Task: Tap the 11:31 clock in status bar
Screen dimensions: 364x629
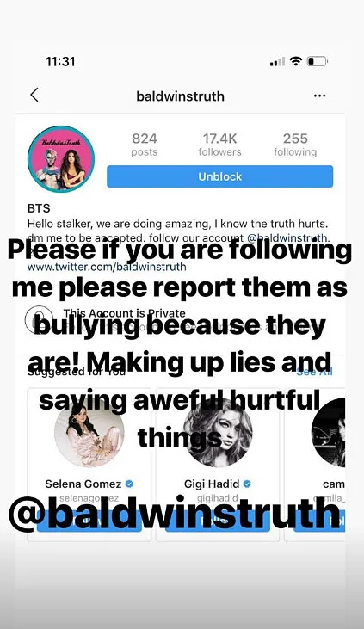Action: click(60, 61)
